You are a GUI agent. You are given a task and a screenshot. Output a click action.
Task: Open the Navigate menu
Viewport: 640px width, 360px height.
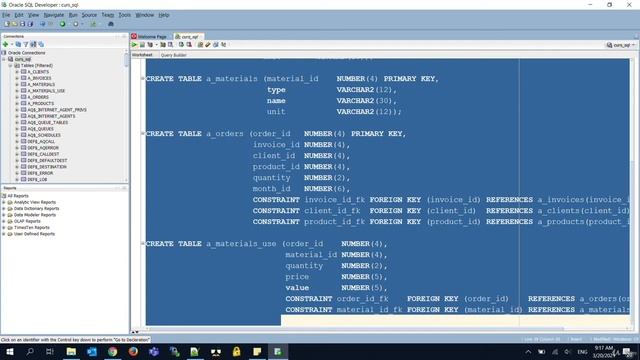[53, 15]
